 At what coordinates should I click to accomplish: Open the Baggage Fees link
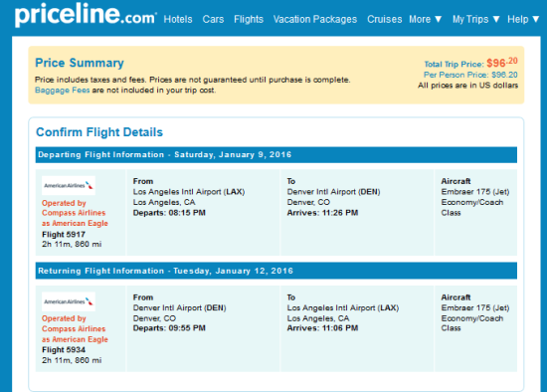point(62,91)
